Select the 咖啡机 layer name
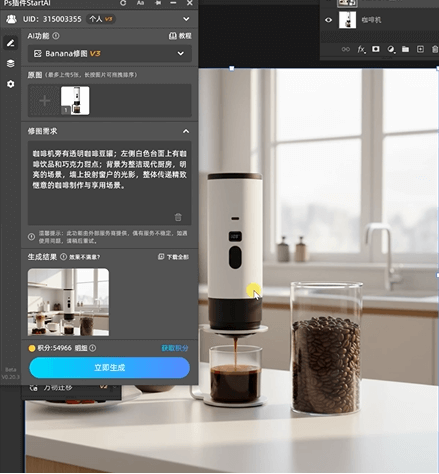The width and height of the screenshot is (439, 474). 371,20
